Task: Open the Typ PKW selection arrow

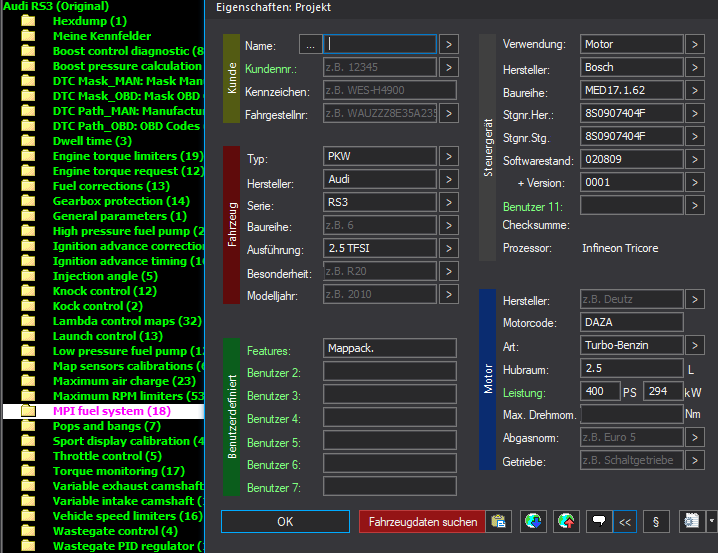Action: (449, 157)
